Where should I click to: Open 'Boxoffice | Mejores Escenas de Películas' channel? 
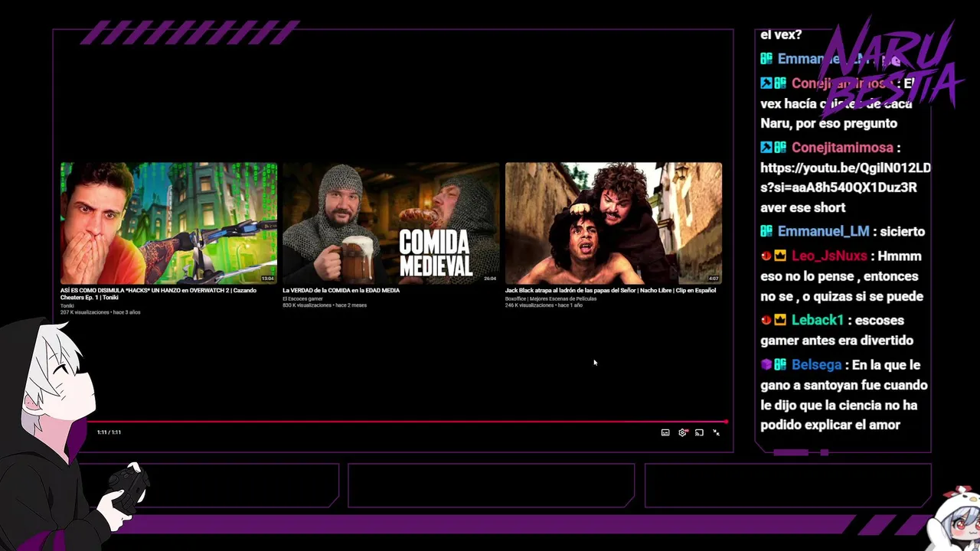tap(550, 298)
